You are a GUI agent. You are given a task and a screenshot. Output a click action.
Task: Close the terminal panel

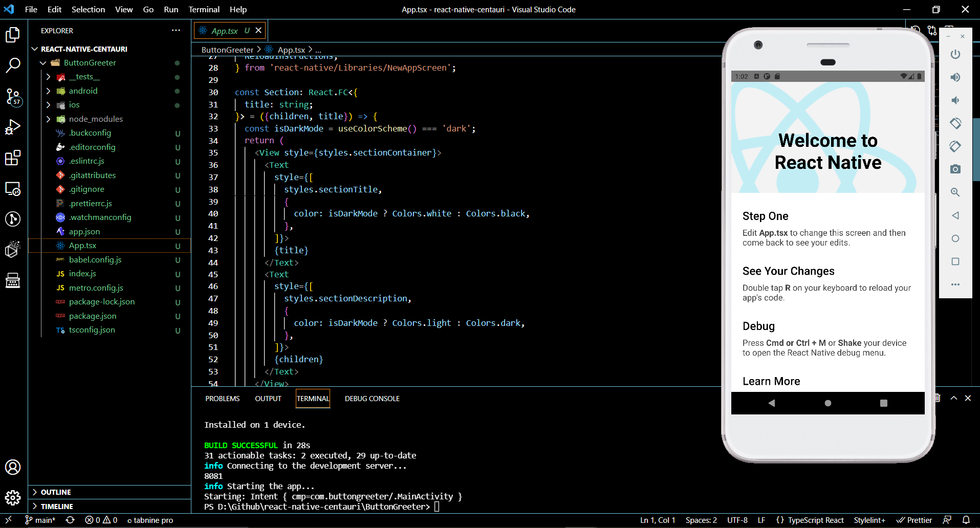click(x=968, y=398)
